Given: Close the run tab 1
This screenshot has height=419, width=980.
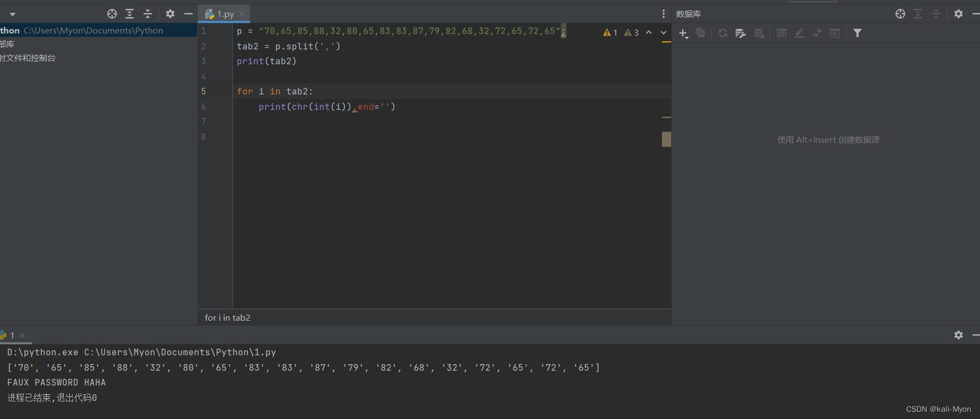Looking at the screenshot, I should point(22,336).
